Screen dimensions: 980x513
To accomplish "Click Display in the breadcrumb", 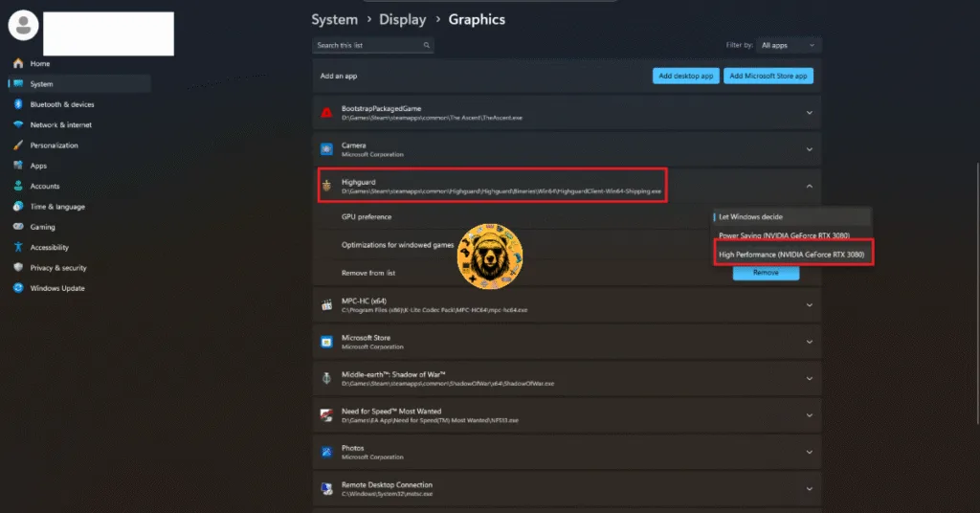I will [403, 19].
